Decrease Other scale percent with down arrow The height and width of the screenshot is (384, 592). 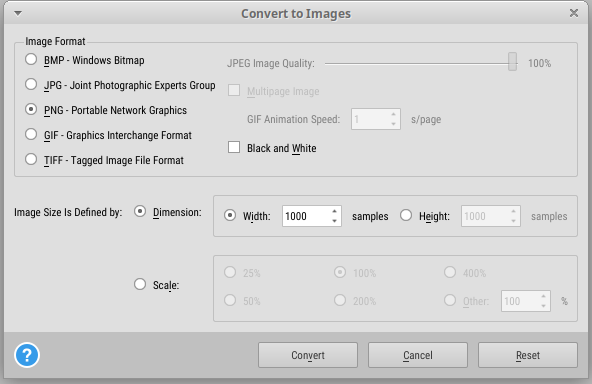point(543,306)
